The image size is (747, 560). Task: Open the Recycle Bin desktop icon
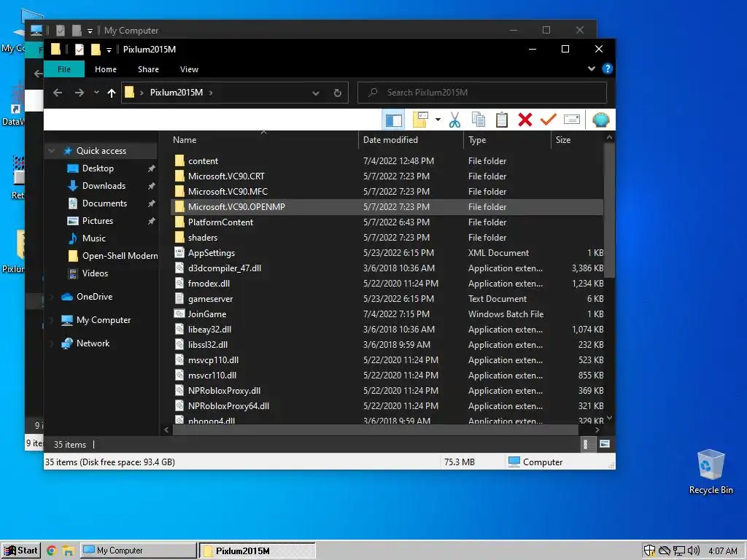[x=711, y=472]
